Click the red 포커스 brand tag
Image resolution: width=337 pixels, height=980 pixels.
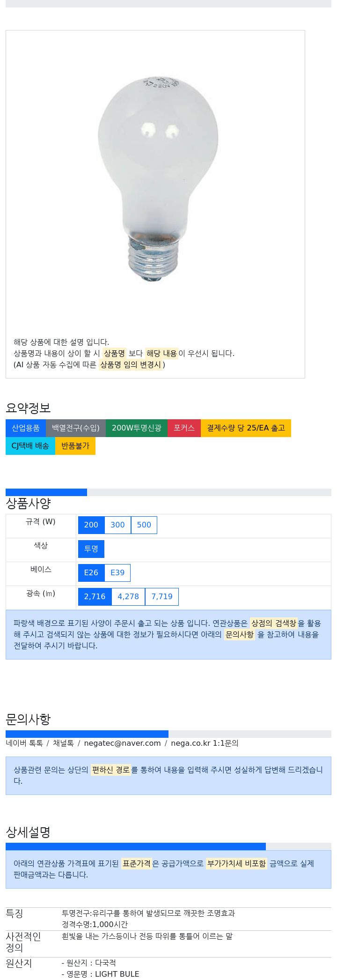click(184, 428)
